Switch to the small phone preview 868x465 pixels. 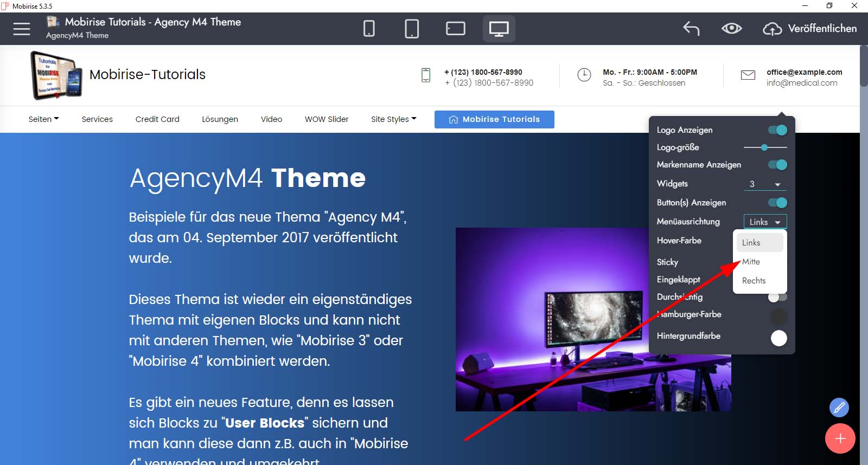click(369, 29)
